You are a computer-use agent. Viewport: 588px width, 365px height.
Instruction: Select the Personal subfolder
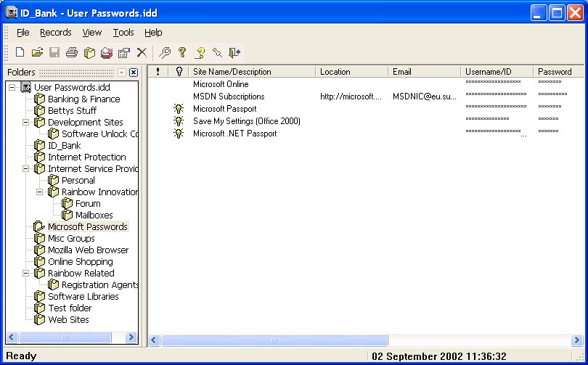[78, 180]
